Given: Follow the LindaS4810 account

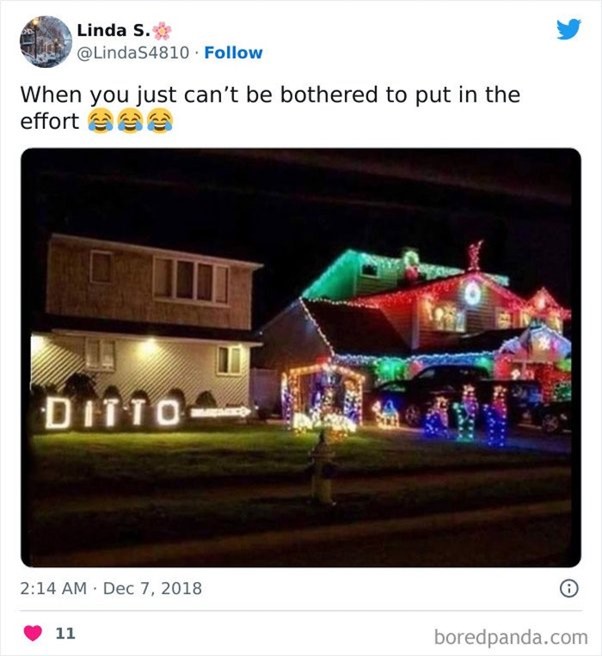Looking at the screenshot, I should tap(233, 53).
